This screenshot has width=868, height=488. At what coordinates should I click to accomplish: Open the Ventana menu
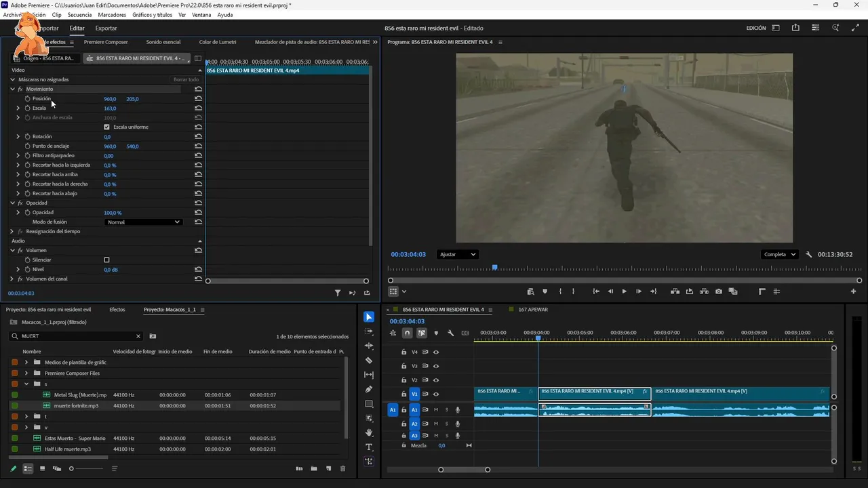(201, 15)
